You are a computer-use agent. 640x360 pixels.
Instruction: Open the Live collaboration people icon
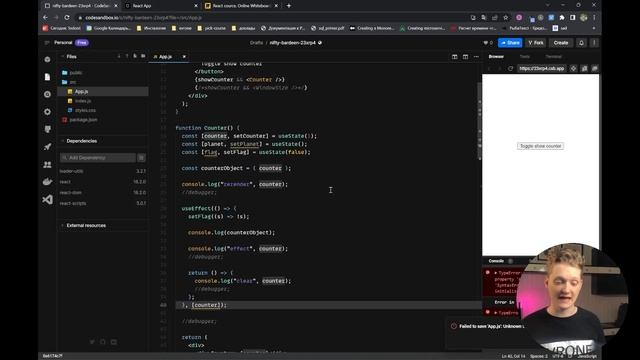[x=47, y=164]
